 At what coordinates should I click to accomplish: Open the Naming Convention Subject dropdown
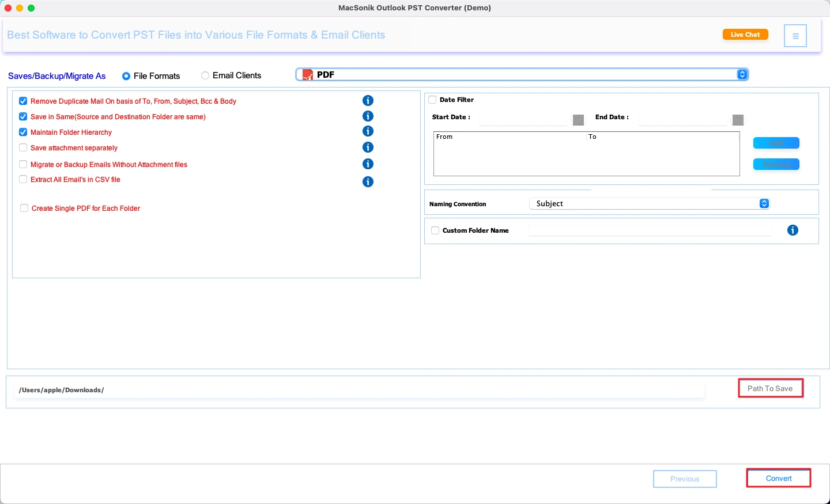pyautogui.click(x=650, y=203)
